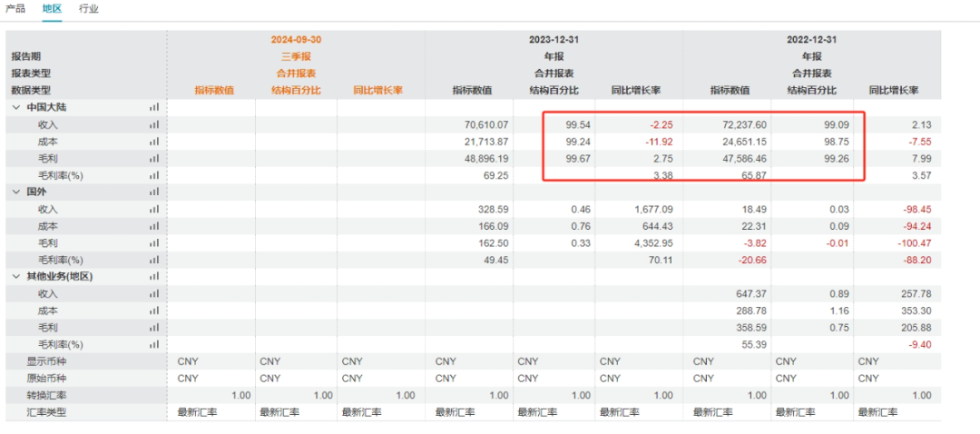Open chart icon for 中国大陆 header row
Viewport: 980px width, 434px height.
pyautogui.click(x=153, y=107)
